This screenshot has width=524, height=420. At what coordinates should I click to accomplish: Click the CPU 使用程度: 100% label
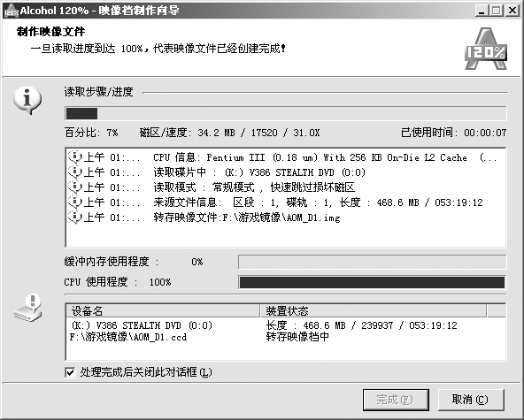click(118, 282)
